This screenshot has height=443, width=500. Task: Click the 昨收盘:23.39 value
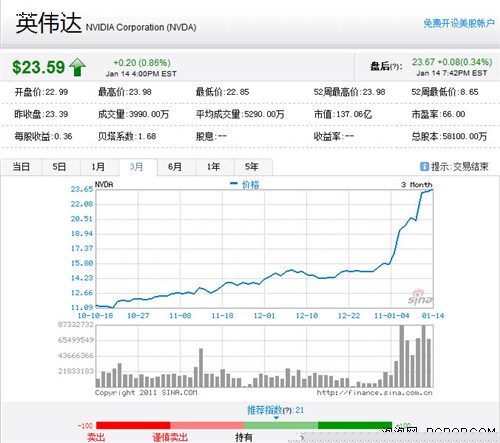41,114
